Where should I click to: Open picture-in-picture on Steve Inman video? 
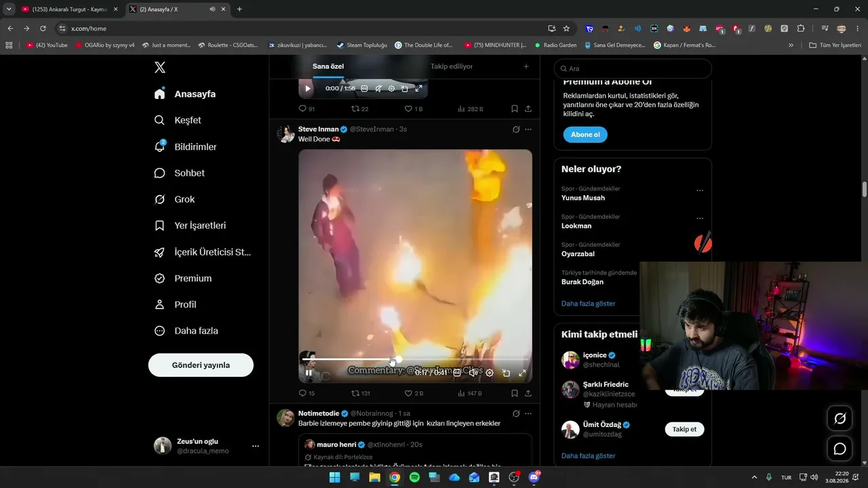(x=506, y=372)
